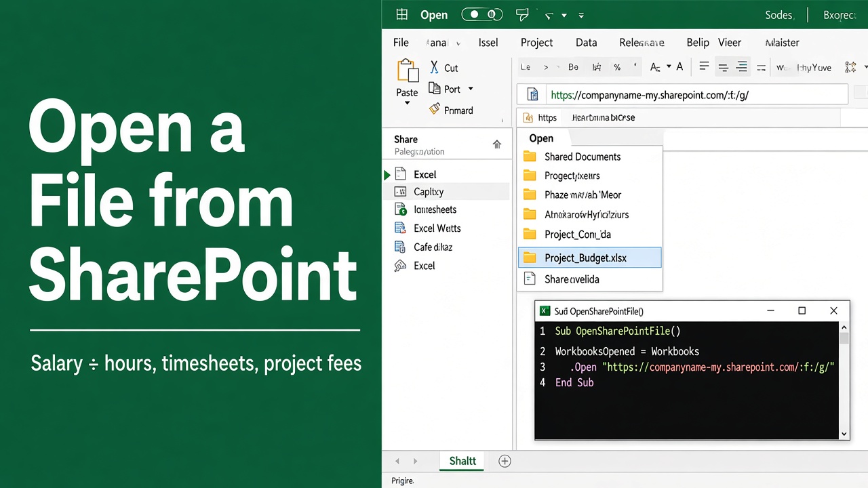Expand the arrow below Paste
This screenshot has height=488, width=868.
click(407, 103)
